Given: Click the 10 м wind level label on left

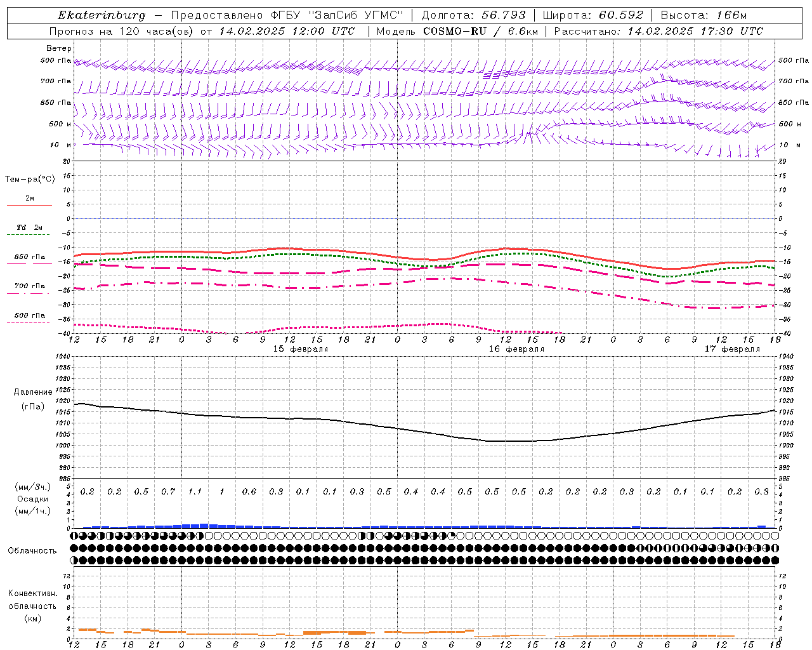Looking at the screenshot, I should [x=60, y=145].
